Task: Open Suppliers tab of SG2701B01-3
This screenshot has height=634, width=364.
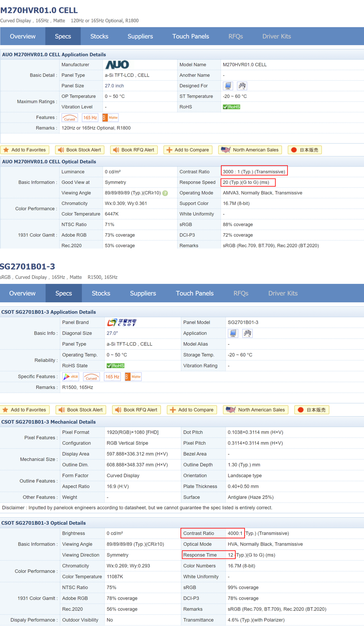Action: pos(143,293)
